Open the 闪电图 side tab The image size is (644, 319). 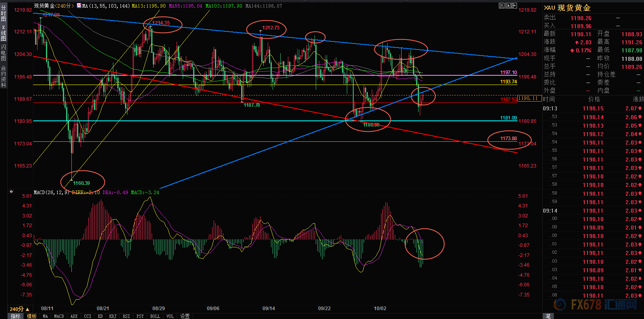tap(4, 53)
